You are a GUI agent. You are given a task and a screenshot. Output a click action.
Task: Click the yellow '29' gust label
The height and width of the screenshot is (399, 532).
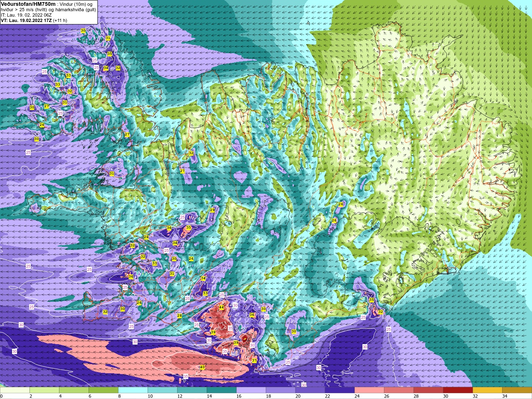[212, 210]
